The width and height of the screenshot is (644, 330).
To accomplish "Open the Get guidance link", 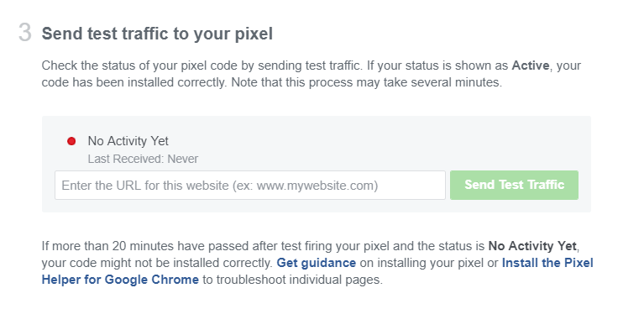I will 317,263.
